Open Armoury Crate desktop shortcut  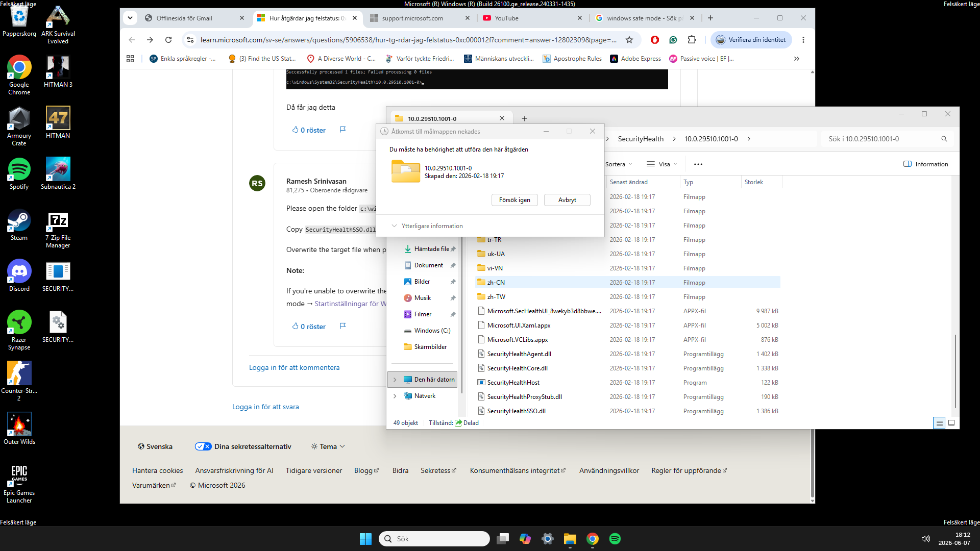click(19, 126)
